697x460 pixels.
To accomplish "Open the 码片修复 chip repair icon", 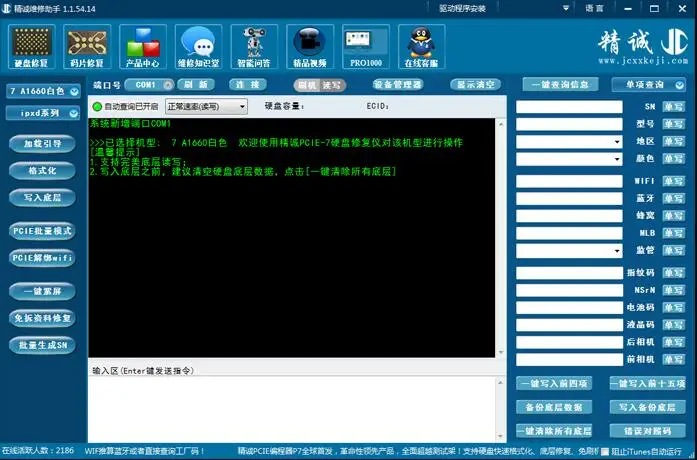I will coord(87,47).
